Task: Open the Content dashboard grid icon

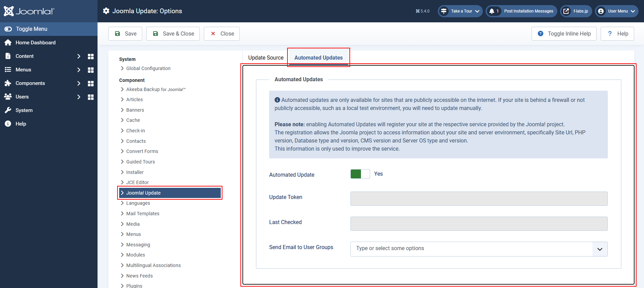Action: point(90,56)
